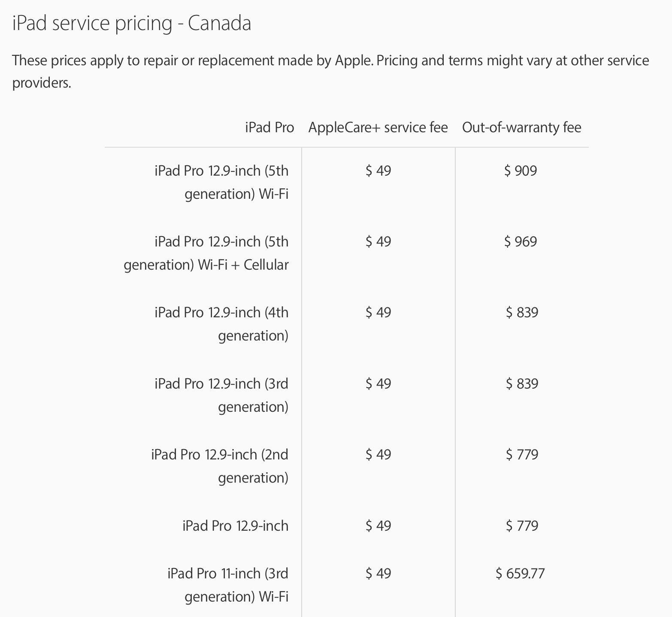Image resolution: width=672 pixels, height=617 pixels.
Task: Click the "Out-of-warranty fee" column header
Action: (521, 128)
